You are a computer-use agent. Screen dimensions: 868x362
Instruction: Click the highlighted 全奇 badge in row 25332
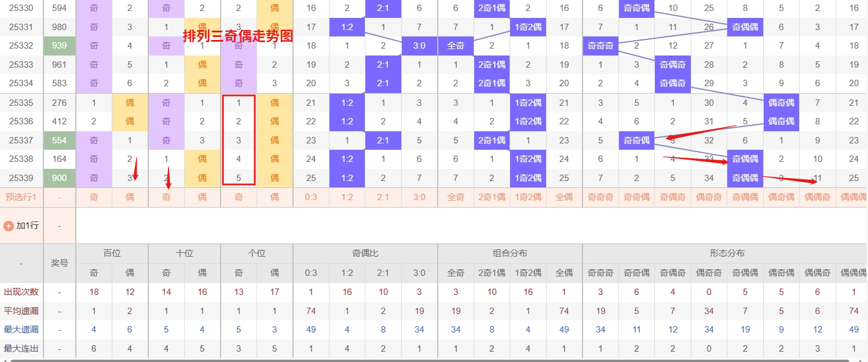click(456, 46)
